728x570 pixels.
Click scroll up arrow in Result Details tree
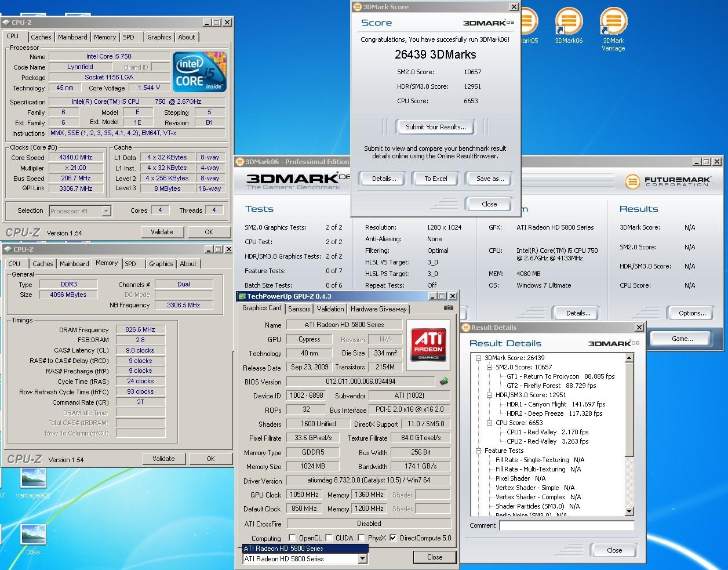coord(630,358)
